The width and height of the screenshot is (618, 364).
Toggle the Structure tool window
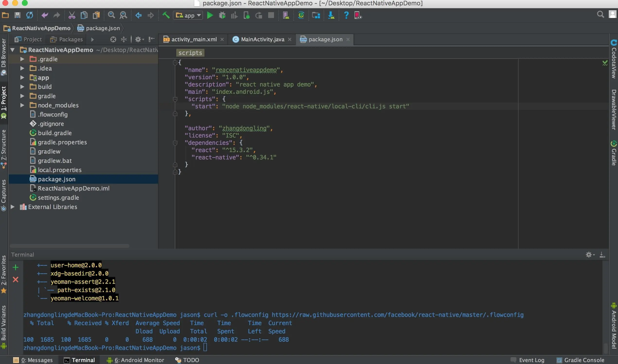coord(3,149)
